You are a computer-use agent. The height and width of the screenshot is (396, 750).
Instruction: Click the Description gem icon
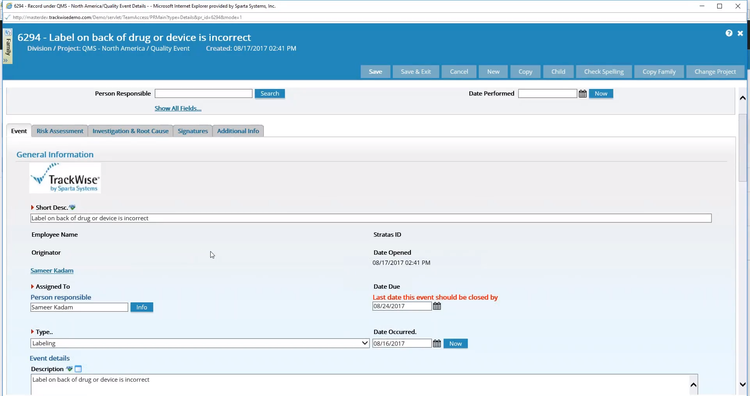click(69, 369)
